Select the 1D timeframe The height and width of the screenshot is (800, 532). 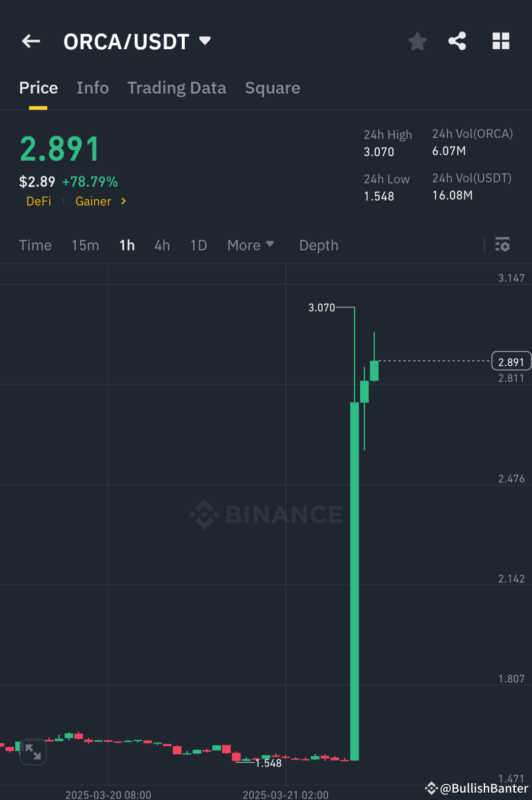click(x=198, y=245)
